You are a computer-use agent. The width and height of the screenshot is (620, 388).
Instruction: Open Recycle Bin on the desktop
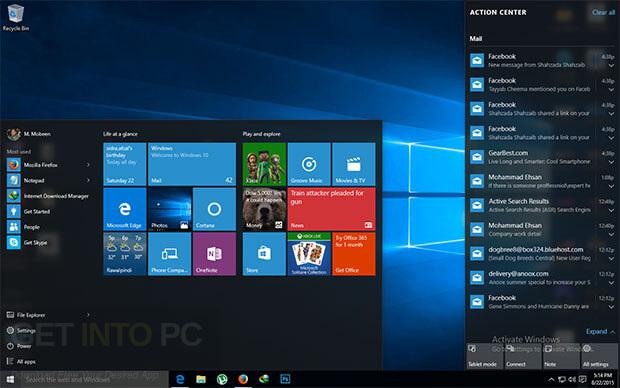tap(15, 17)
